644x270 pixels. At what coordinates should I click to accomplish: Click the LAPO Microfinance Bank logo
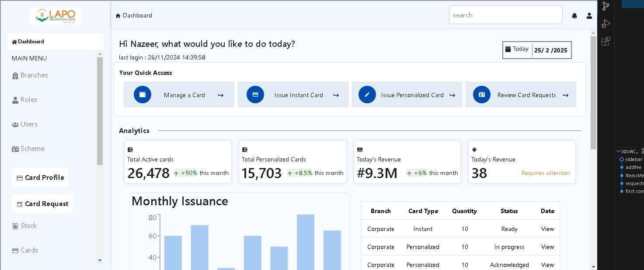pos(56,16)
